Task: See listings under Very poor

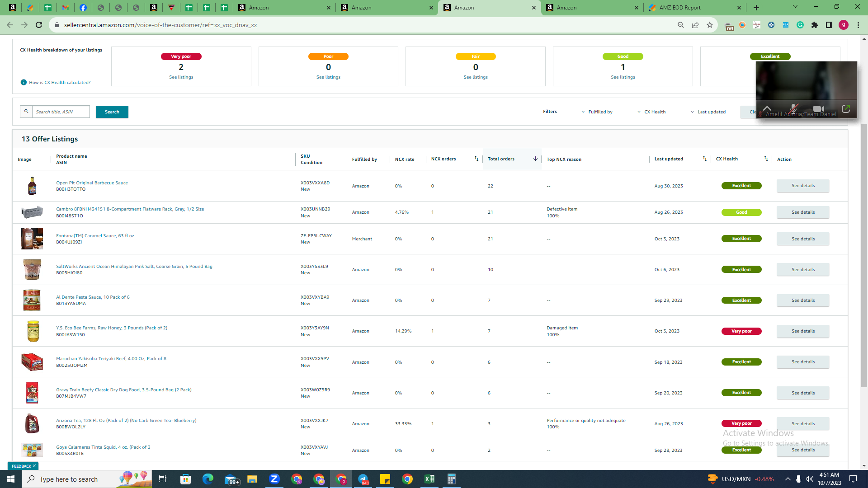Action: pyautogui.click(x=181, y=77)
